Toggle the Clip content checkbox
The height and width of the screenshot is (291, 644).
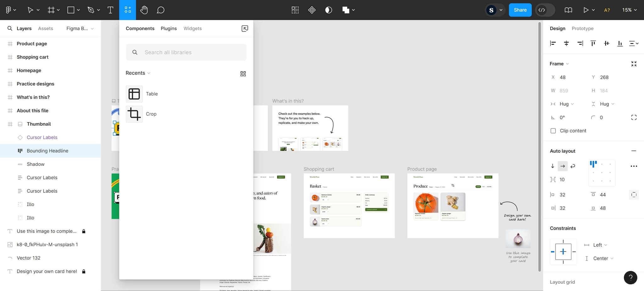pyautogui.click(x=553, y=131)
